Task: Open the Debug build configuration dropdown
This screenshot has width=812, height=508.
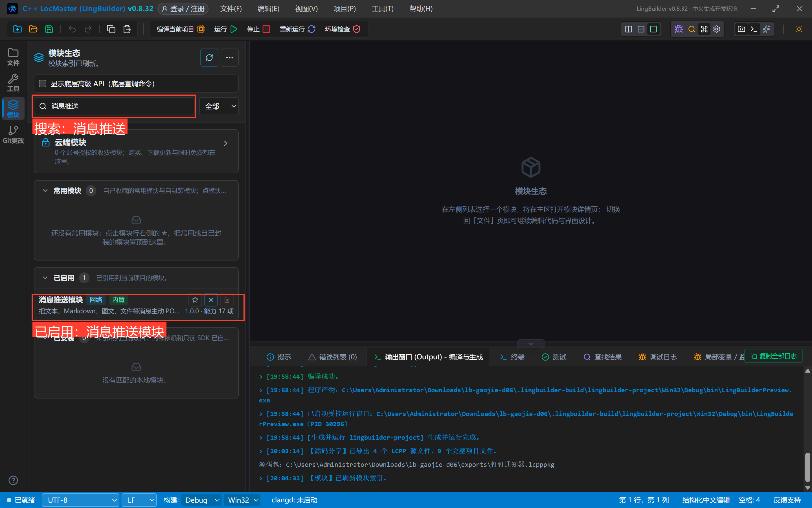Action: (x=201, y=500)
